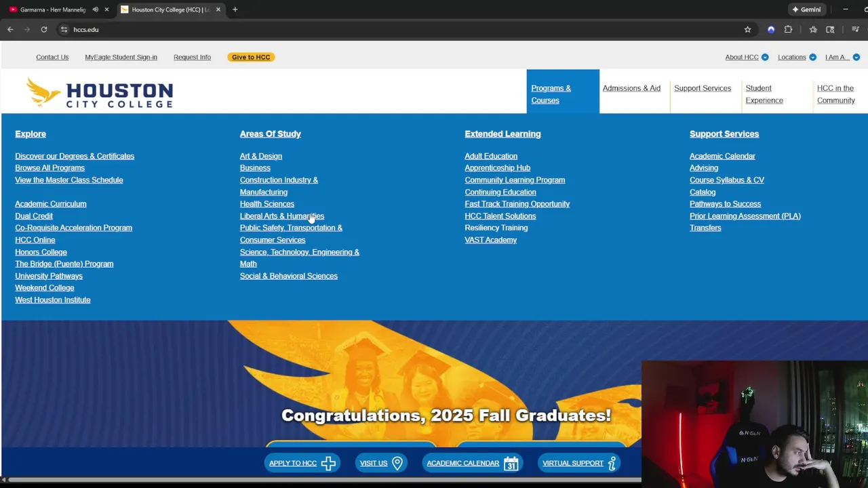The width and height of the screenshot is (868, 488).
Task: Click the location pin icon on Visit Us
Action: [397, 463]
